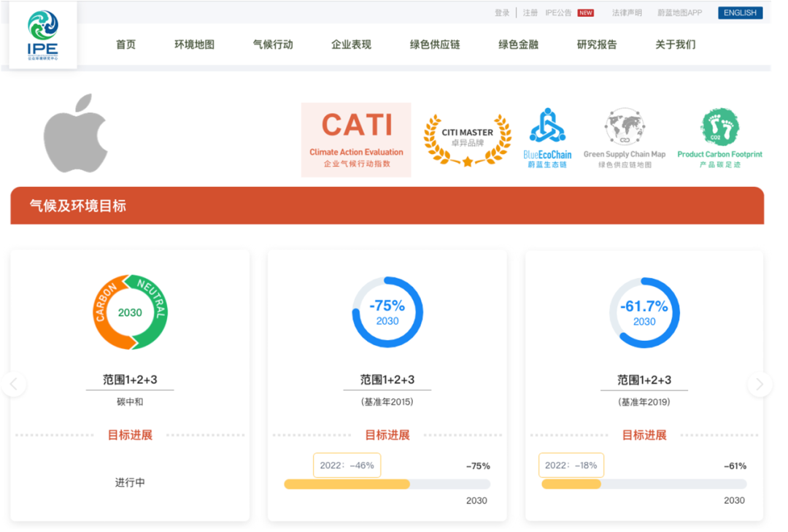Click the 注册 link
This screenshot has height=532, width=788.
click(530, 12)
